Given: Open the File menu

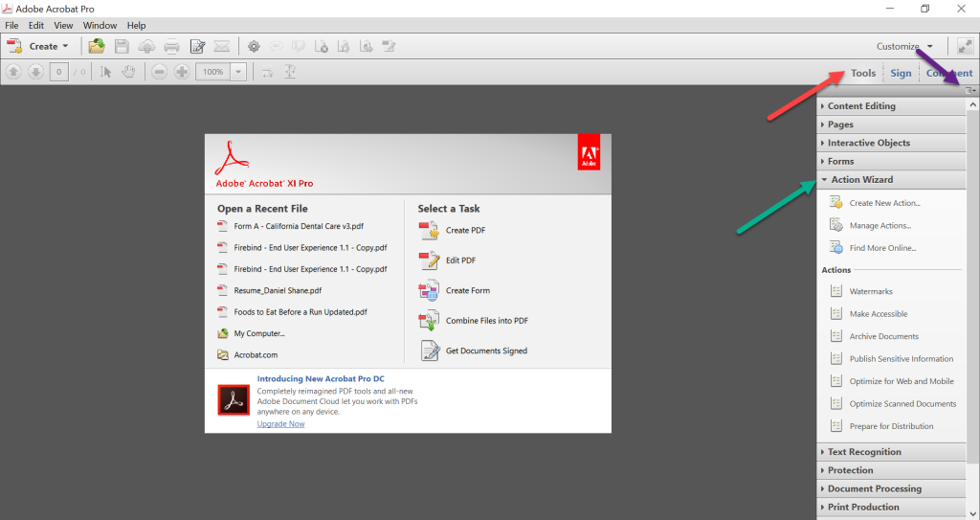Looking at the screenshot, I should point(11,26).
